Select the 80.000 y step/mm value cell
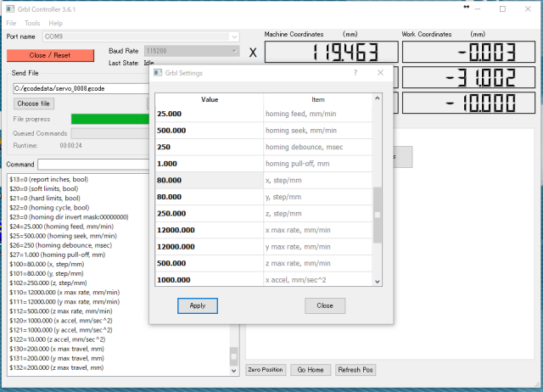543x392 pixels. point(210,197)
